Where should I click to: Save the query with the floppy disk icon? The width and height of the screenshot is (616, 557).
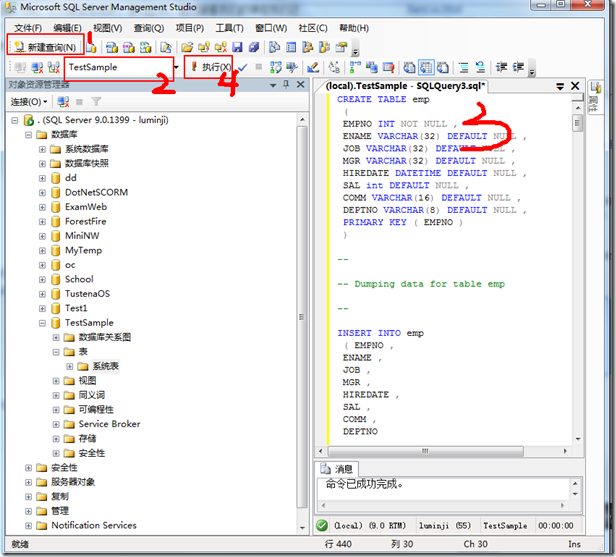[237, 48]
